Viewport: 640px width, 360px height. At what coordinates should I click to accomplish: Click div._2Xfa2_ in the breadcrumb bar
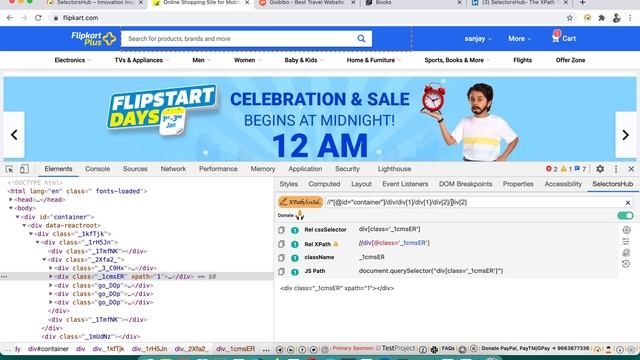coord(191,349)
